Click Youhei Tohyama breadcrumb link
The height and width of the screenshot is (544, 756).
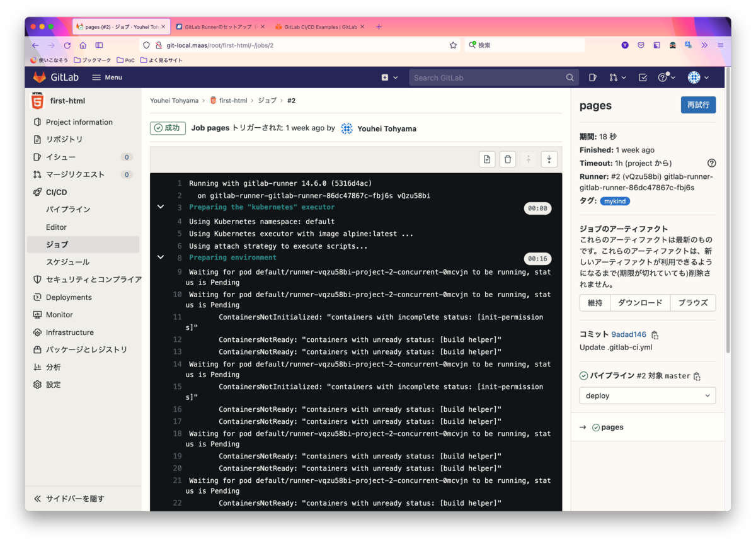(x=174, y=101)
